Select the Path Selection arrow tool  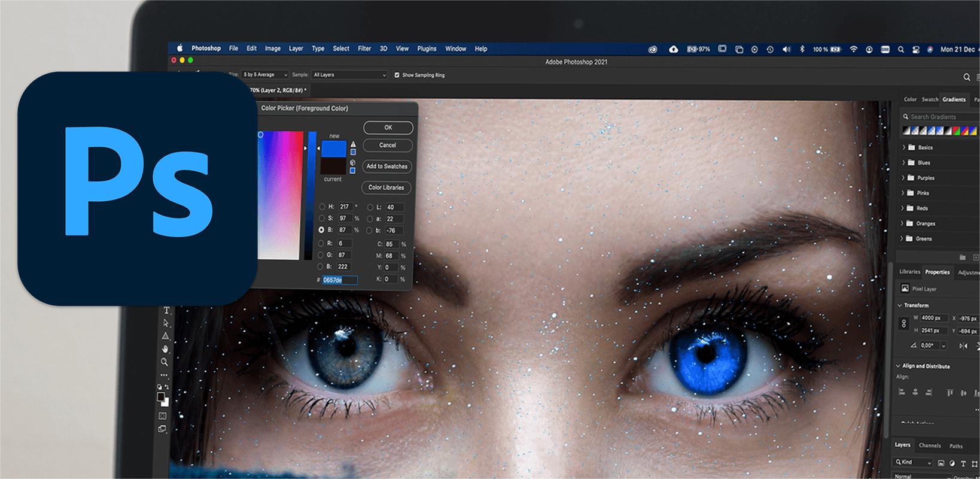166,323
